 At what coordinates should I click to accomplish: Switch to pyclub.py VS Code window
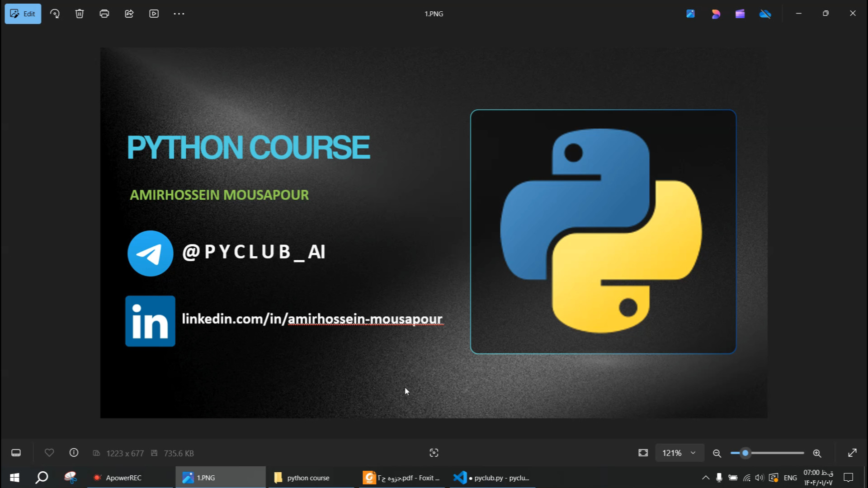pyautogui.click(x=493, y=478)
